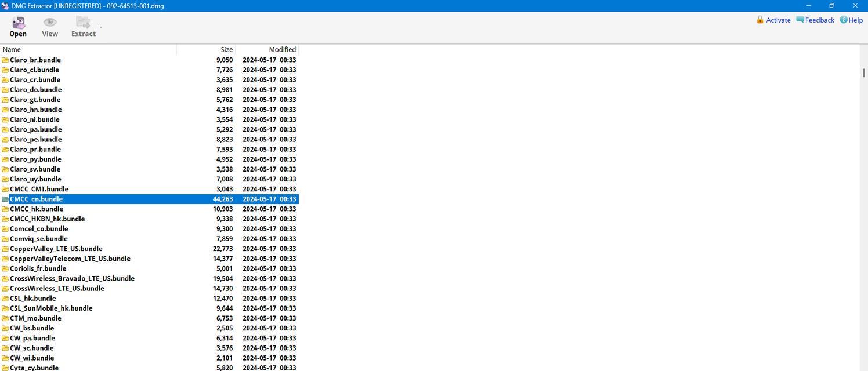Click the Extract toolbar button
868x371 pixels.
tap(84, 27)
